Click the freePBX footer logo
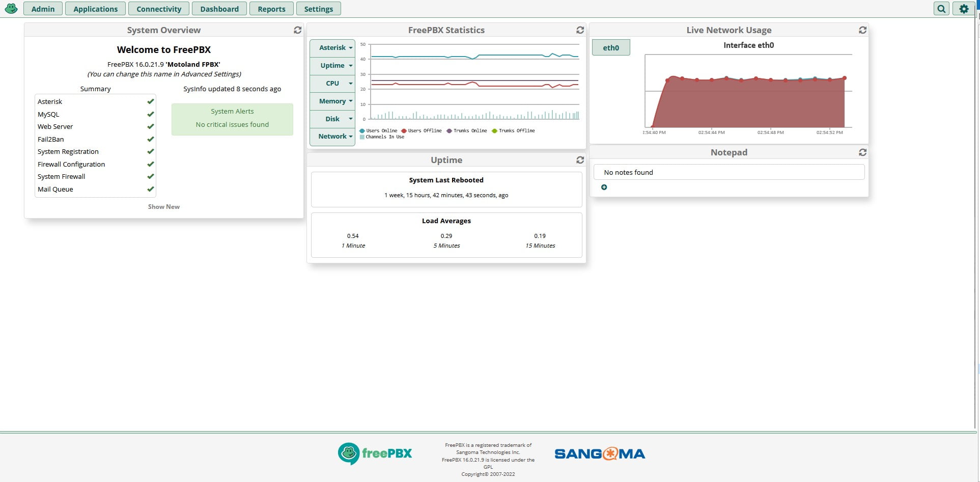 (375, 453)
